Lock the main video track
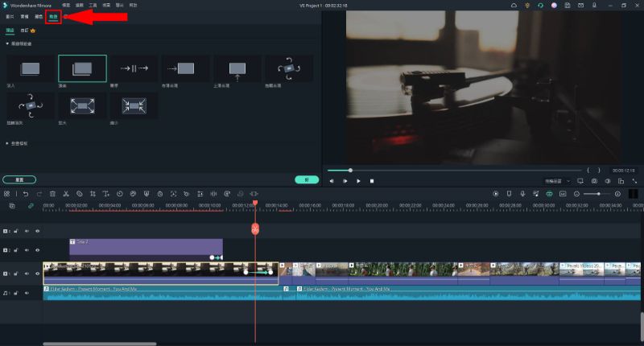 15,274
